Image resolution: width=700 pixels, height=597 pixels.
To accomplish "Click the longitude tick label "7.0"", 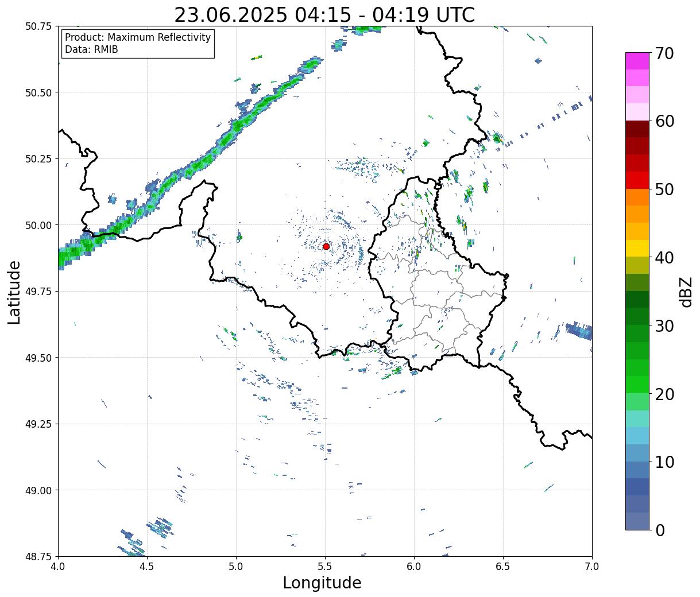I will point(592,567).
